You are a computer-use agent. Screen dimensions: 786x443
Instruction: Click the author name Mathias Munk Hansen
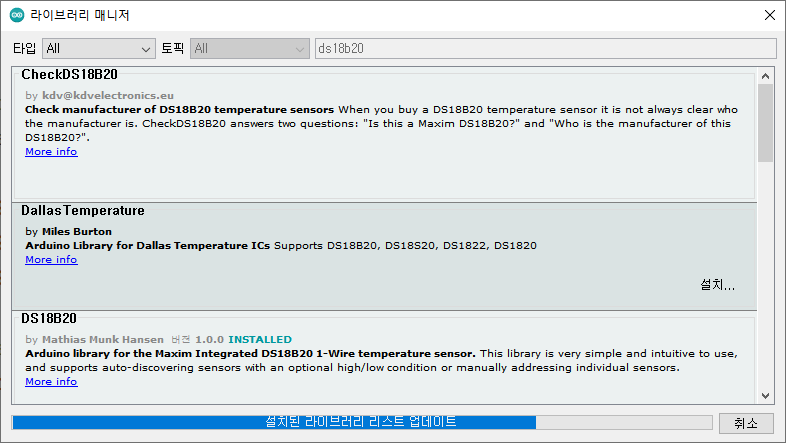click(103, 339)
